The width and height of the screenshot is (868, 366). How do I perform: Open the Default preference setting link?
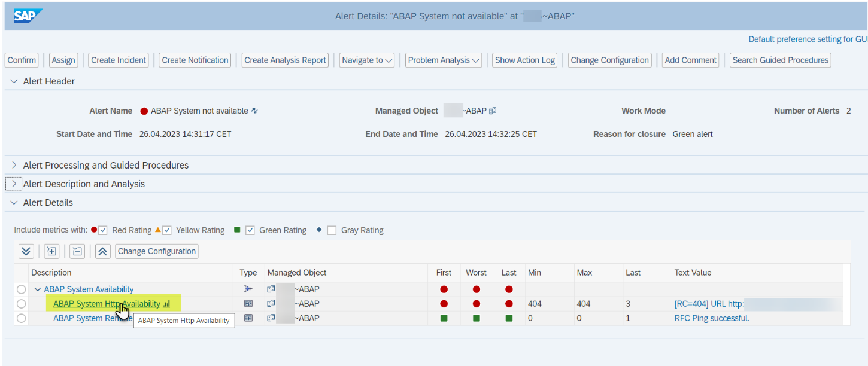(808, 39)
